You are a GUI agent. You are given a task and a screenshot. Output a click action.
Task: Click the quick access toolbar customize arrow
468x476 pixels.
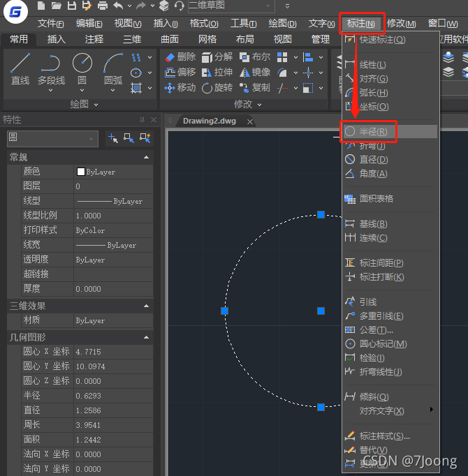coord(287,6)
